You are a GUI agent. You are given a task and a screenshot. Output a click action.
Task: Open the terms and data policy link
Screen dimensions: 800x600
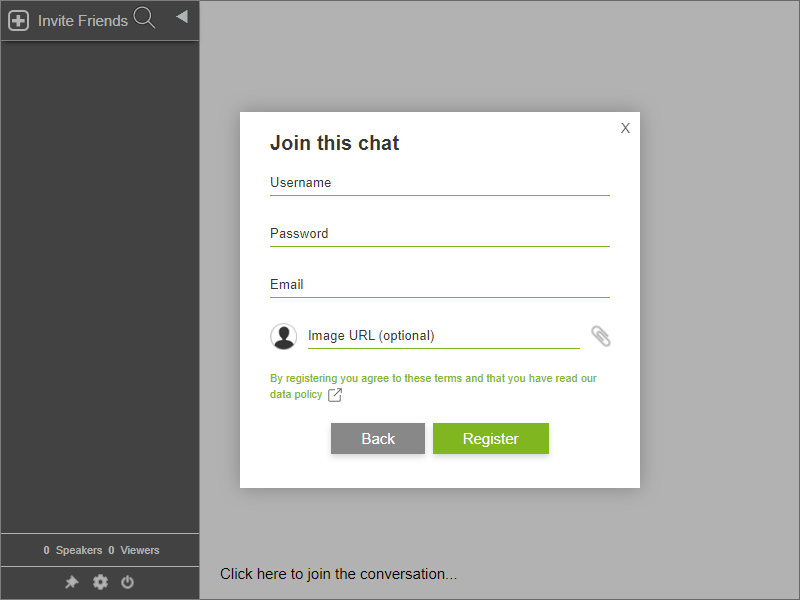pyautogui.click(x=433, y=379)
